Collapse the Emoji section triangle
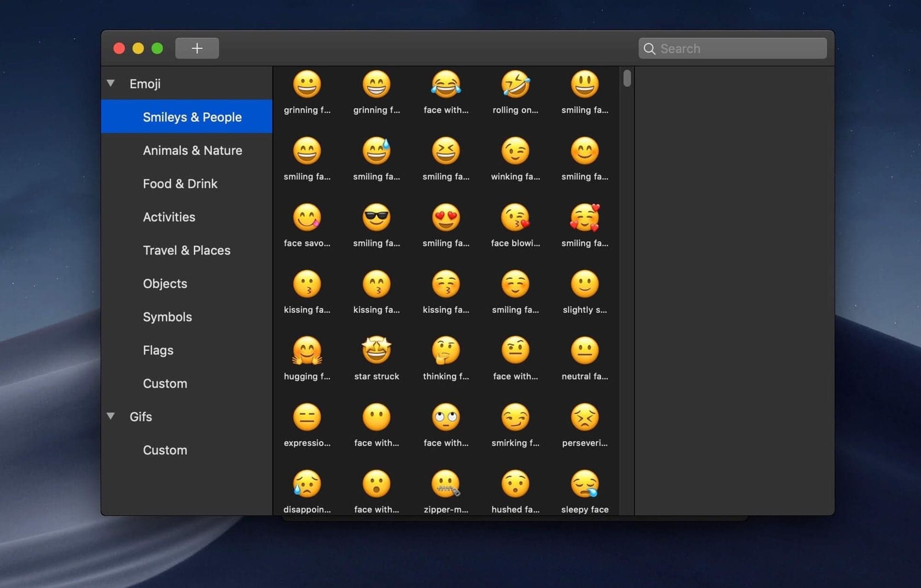 [x=111, y=83]
